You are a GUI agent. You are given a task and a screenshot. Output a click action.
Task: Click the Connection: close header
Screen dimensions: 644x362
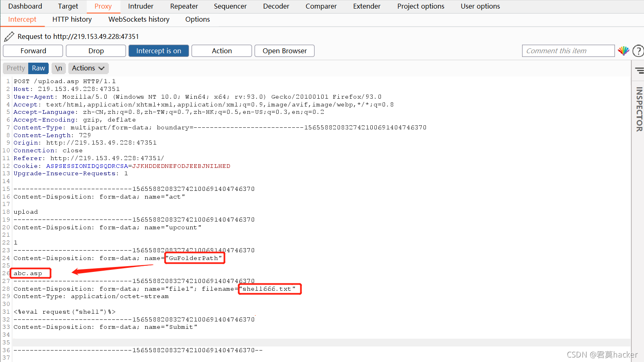pos(48,151)
